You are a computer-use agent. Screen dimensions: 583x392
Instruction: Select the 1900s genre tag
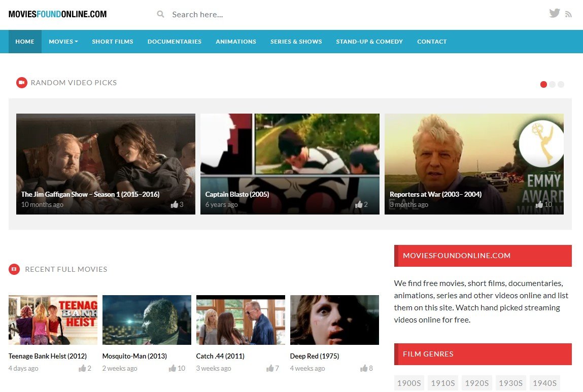409,383
